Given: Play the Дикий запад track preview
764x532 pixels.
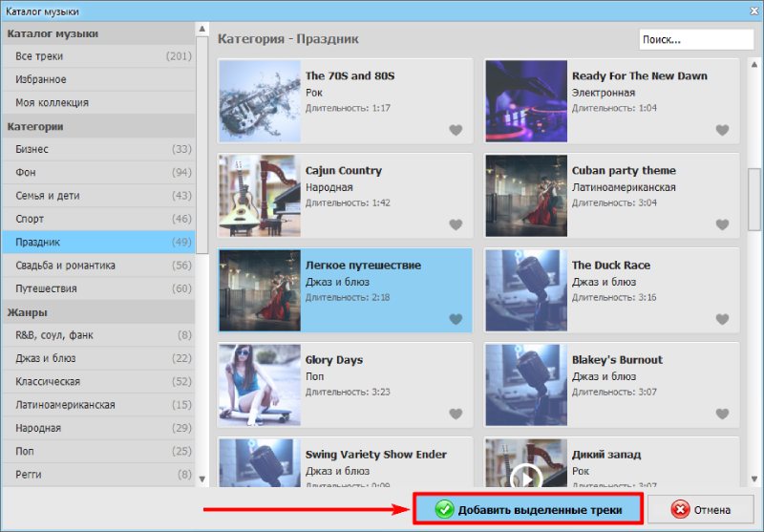Looking at the screenshot, I should click(526, 477).
